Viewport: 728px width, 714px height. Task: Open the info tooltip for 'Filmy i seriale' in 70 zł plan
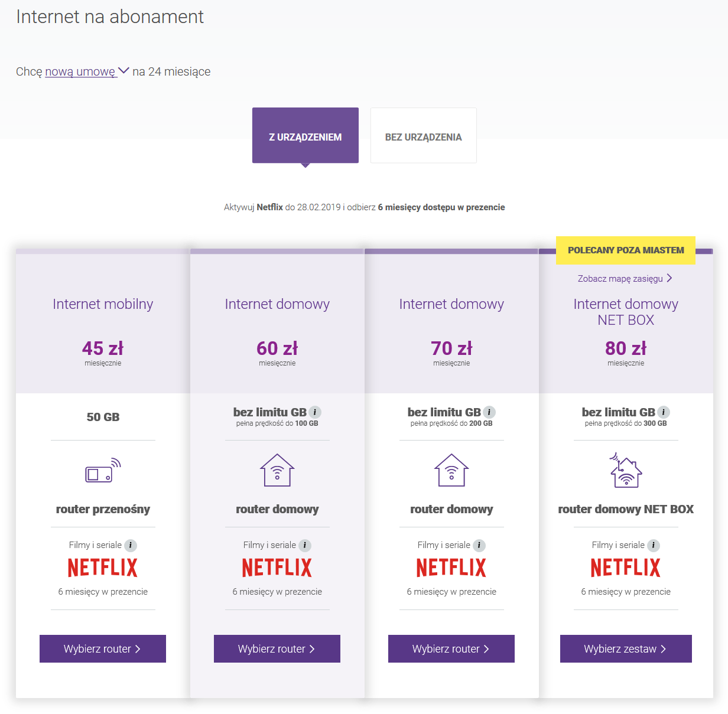pyautogui.click(x=479, y=545)
